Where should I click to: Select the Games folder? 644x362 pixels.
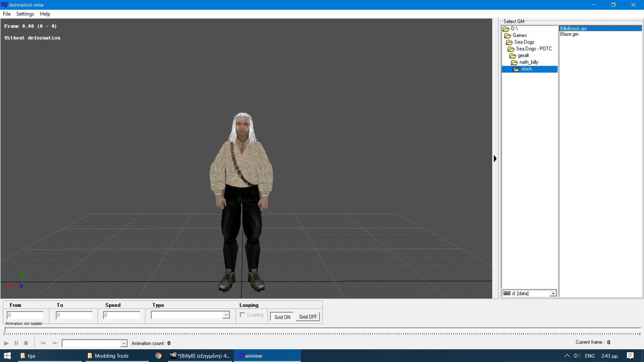tap(516, 36)
